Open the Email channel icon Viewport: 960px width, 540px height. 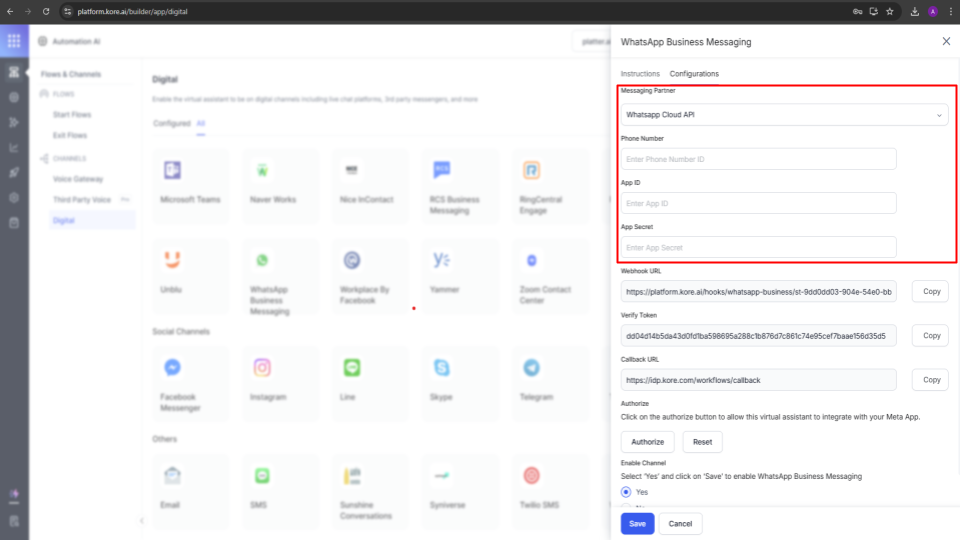[x=173, y=476]
